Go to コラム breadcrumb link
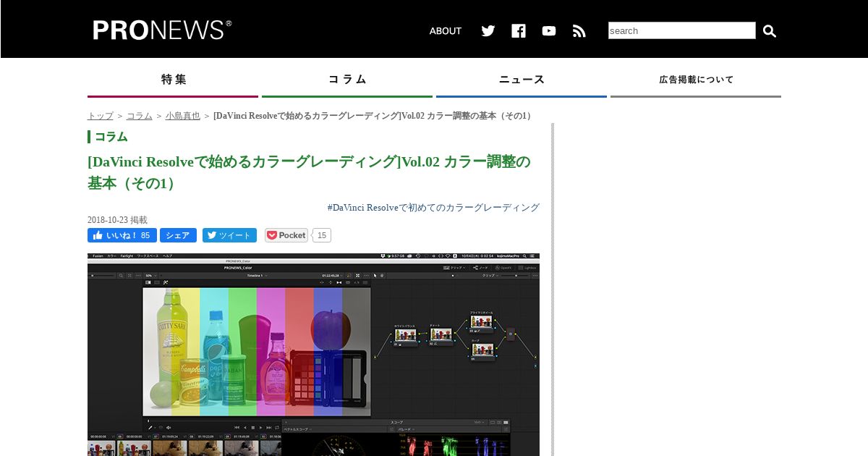Image resolution: width=868 pixels, height=456 pixels. coord(140,116)
